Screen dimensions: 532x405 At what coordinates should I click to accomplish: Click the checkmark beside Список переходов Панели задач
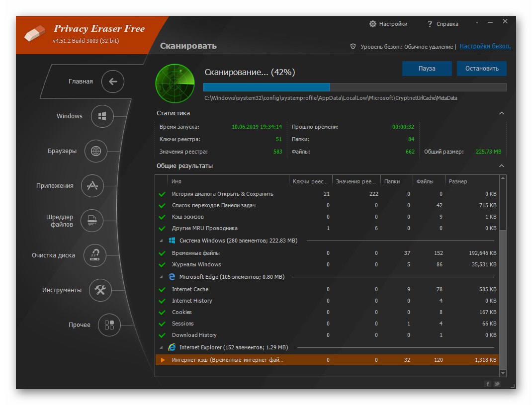(x=162, y=206)
